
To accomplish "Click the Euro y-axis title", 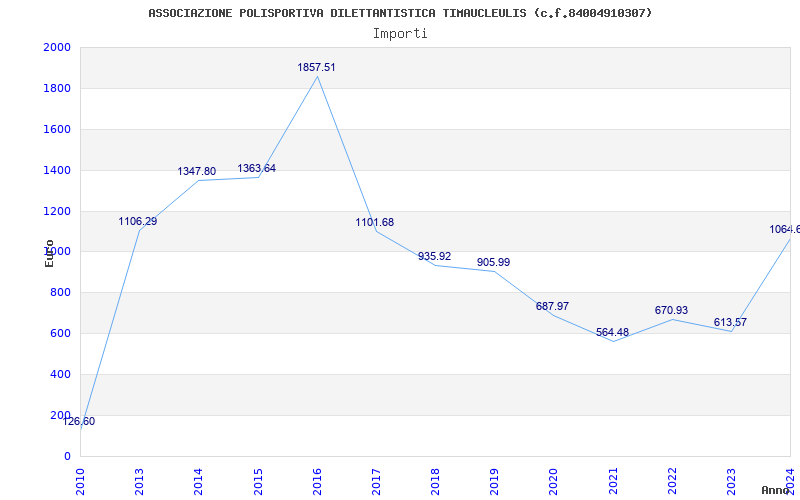I will [x=49, y=253].
